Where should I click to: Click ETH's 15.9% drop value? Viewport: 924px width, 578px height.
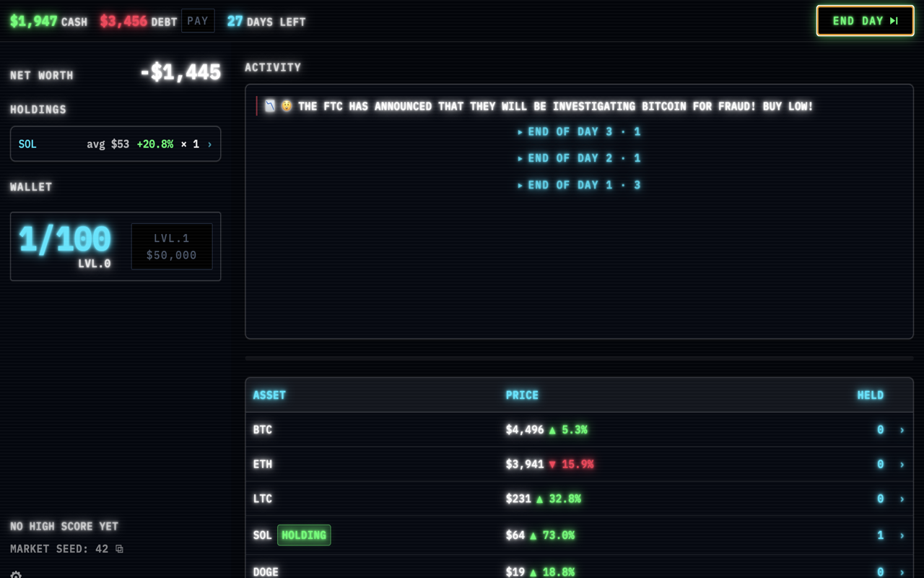point(577,465)
